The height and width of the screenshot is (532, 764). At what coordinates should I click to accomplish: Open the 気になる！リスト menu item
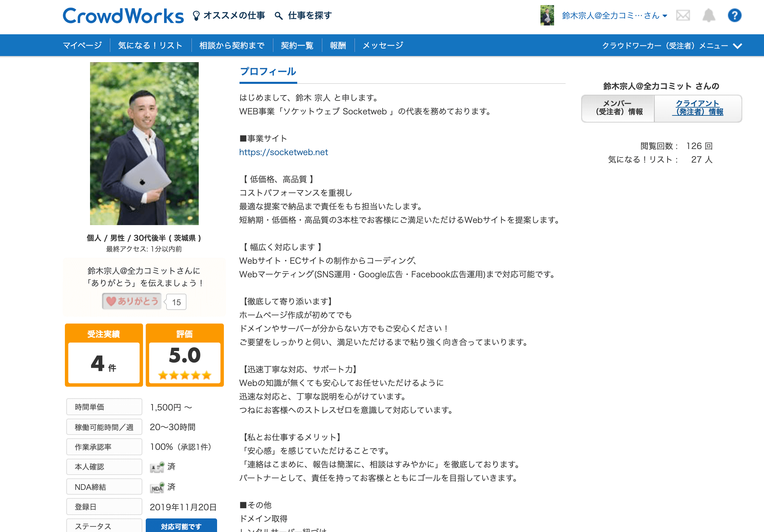[150, 45]
